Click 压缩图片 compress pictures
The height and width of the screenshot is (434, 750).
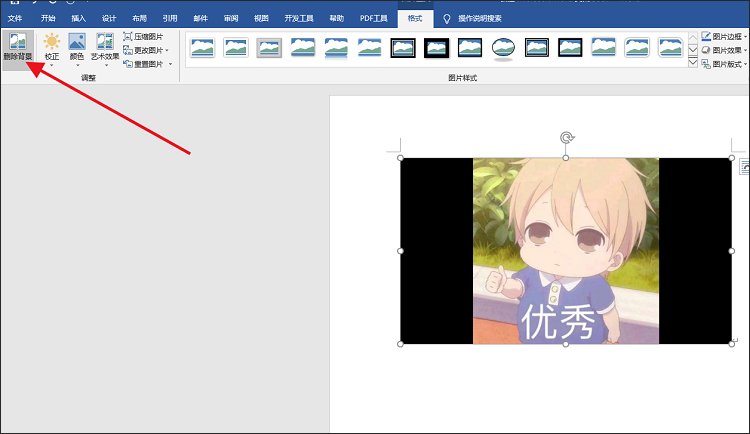(143, 36)
